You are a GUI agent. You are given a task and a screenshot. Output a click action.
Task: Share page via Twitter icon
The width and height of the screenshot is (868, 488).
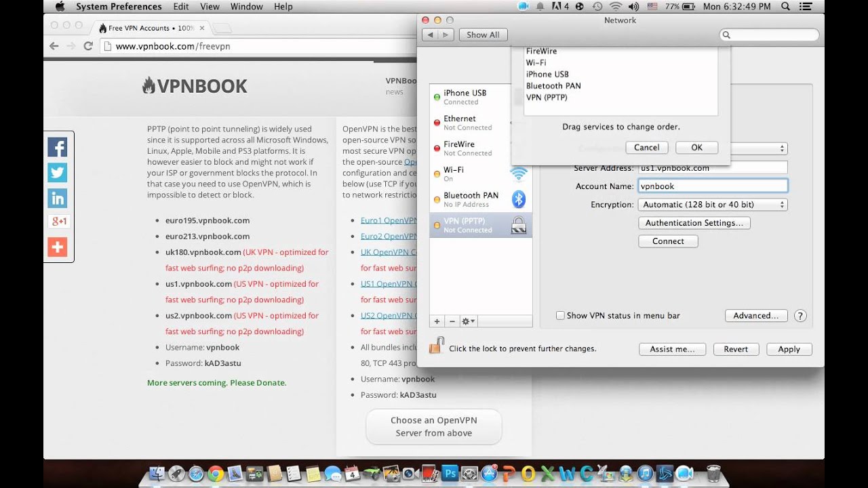pyautogui.click(x=58, y=173)
